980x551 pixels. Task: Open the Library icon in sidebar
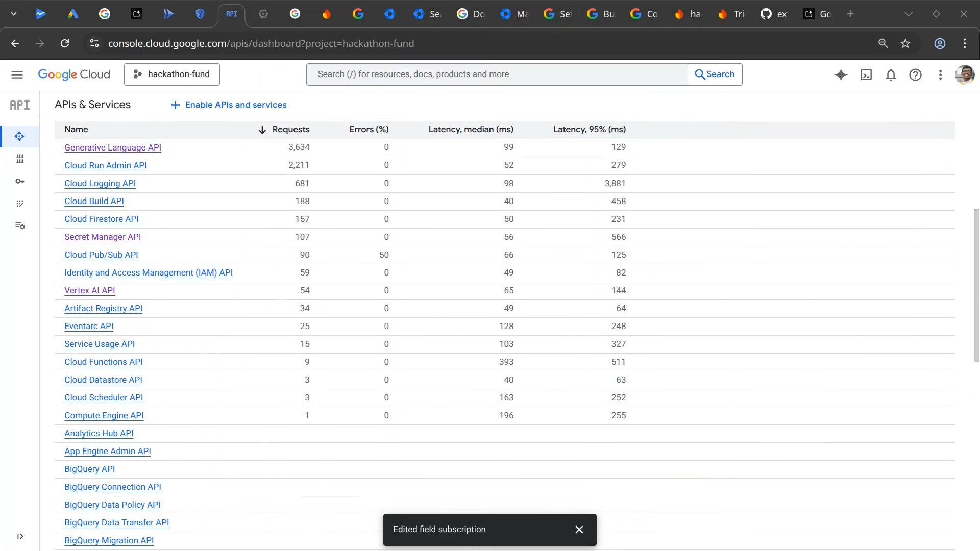[20, 159]
